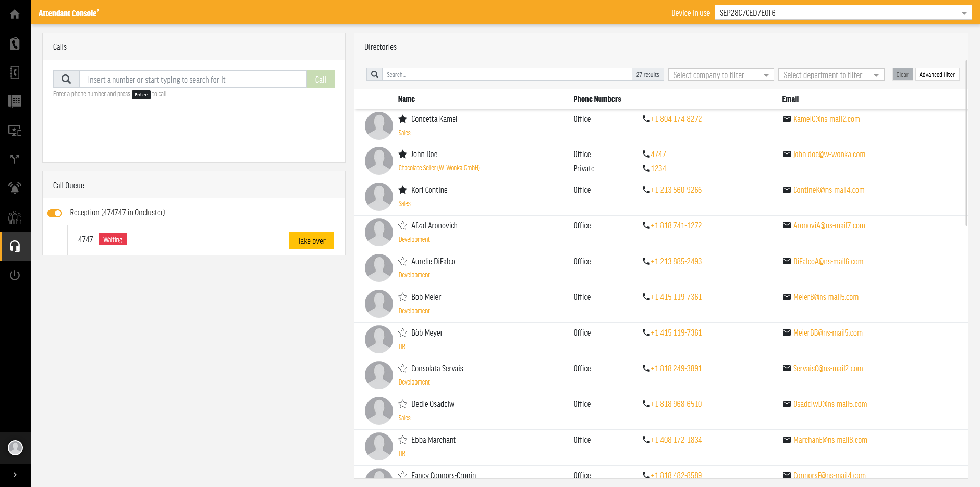Click the power logout sidebar icon
Screen dimensions: 980x487
[x=15, y=275]
